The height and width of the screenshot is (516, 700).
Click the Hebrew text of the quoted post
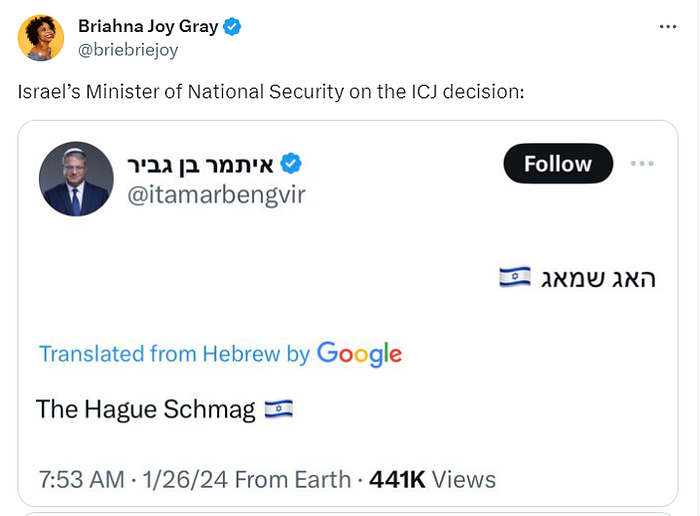[x=598, y=279]
